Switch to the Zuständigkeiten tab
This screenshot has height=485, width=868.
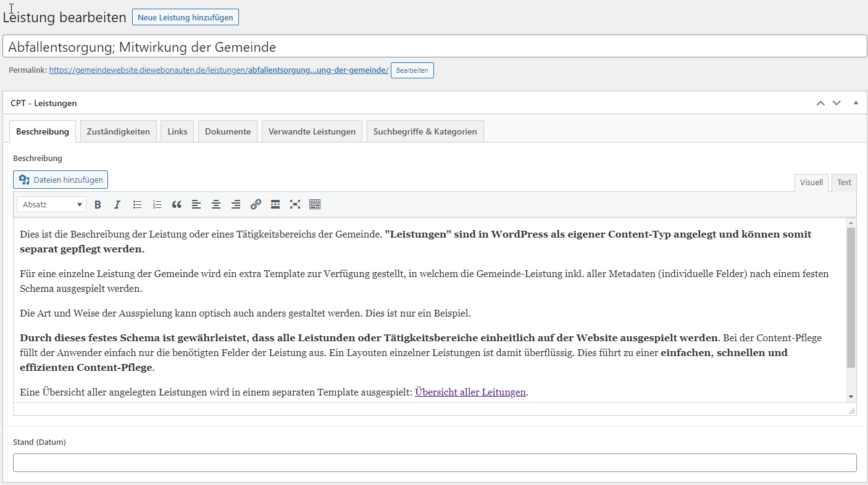pyautogui.click(x=119, y=131)
